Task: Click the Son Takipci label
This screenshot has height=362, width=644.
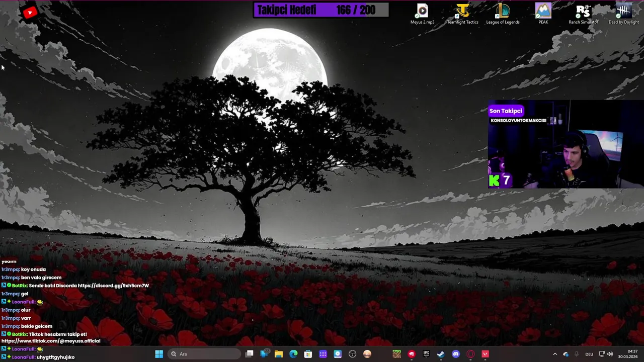Action: click(x=506, y=111)
